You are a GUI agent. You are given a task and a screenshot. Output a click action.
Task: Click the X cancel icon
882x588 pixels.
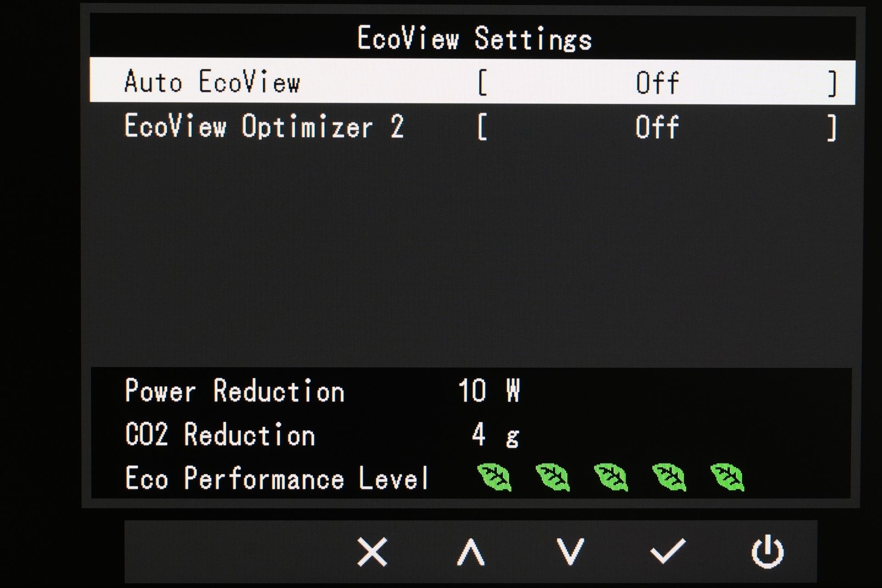tap(372, 552)
